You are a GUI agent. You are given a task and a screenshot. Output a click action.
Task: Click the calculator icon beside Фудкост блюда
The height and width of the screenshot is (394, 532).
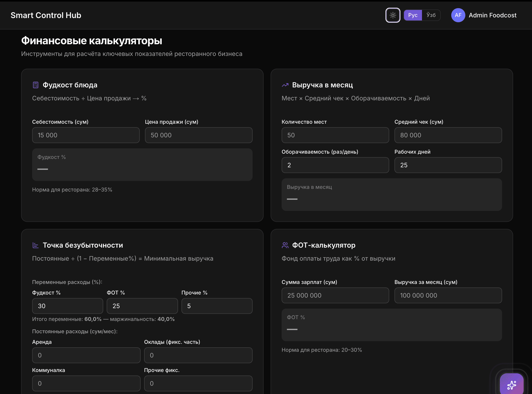pyautogui.click(x=35, y=85)
